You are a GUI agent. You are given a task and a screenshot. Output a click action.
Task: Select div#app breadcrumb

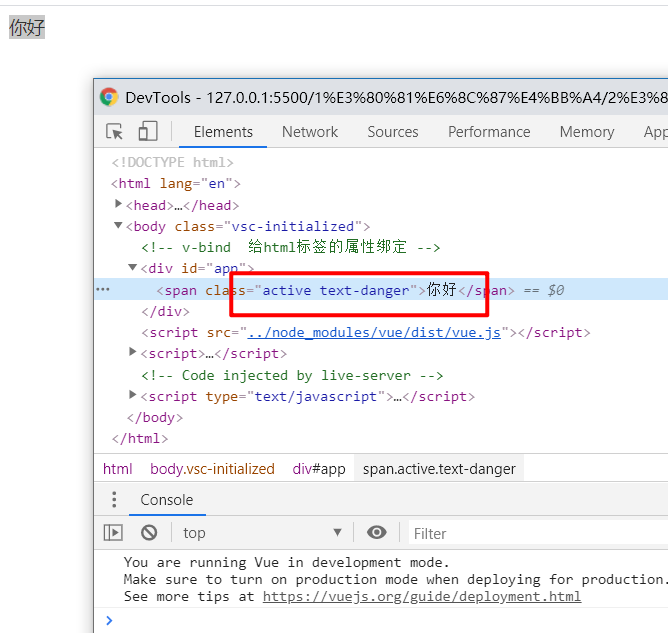pyautogui.click(x=319, y=469)
